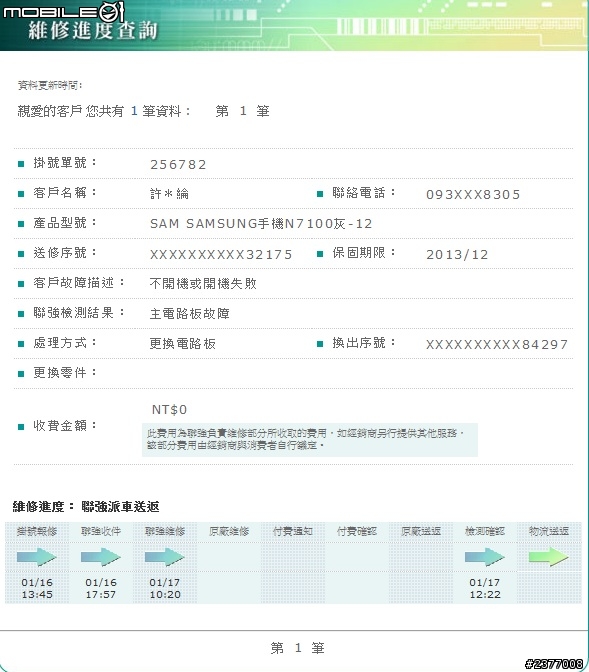Click the 01/16 13:45 timestamp marker
Viewport: 589px width, 672px height.
(37, 588)
